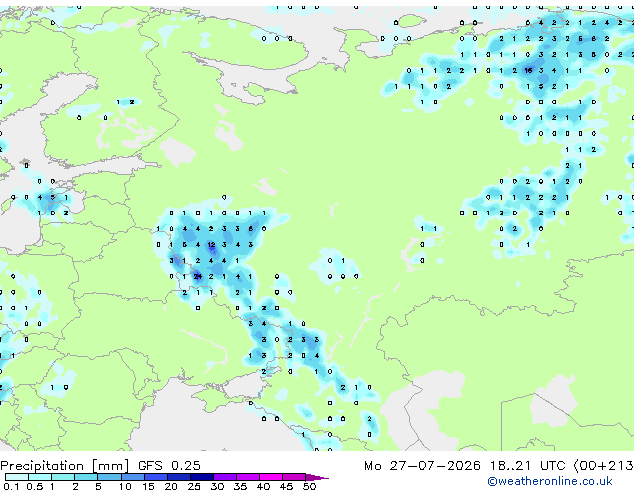Click the 45–50 mm legend swatch
634x490 pixels.
pyautogui.click(x=294, y=477)
